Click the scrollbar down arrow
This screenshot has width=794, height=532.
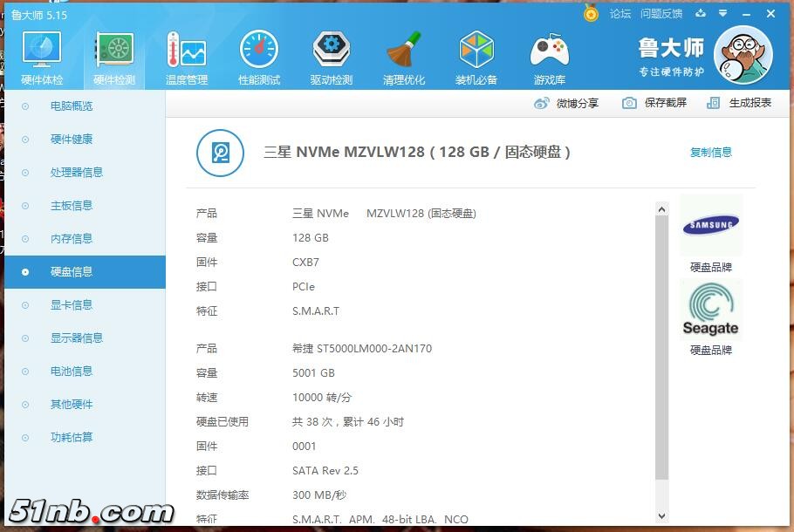[661, 516]
